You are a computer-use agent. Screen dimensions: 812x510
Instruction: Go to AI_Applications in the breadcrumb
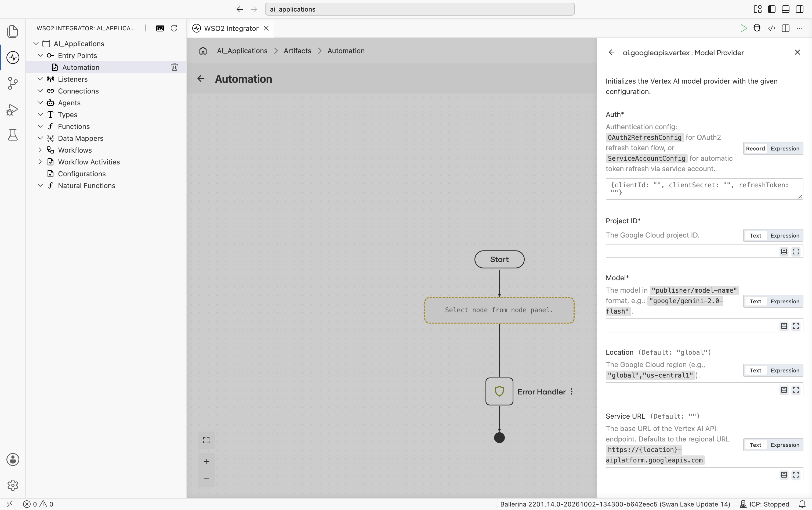pyautogui.click(x=242, y=51)
